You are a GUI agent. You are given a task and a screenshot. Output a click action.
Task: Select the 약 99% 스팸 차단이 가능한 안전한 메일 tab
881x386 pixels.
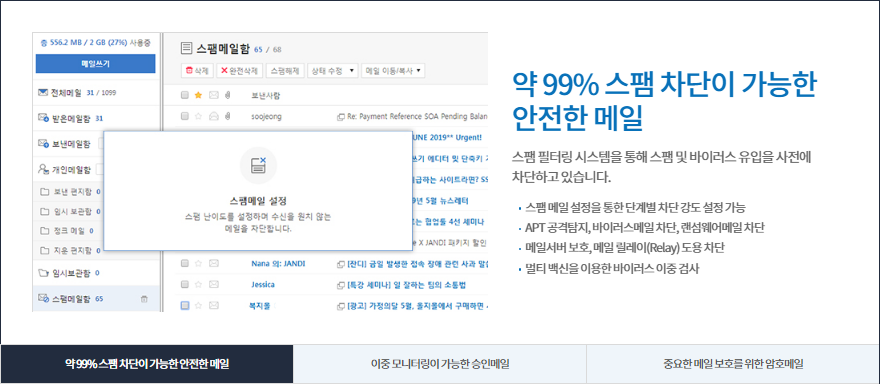[147, 364]
